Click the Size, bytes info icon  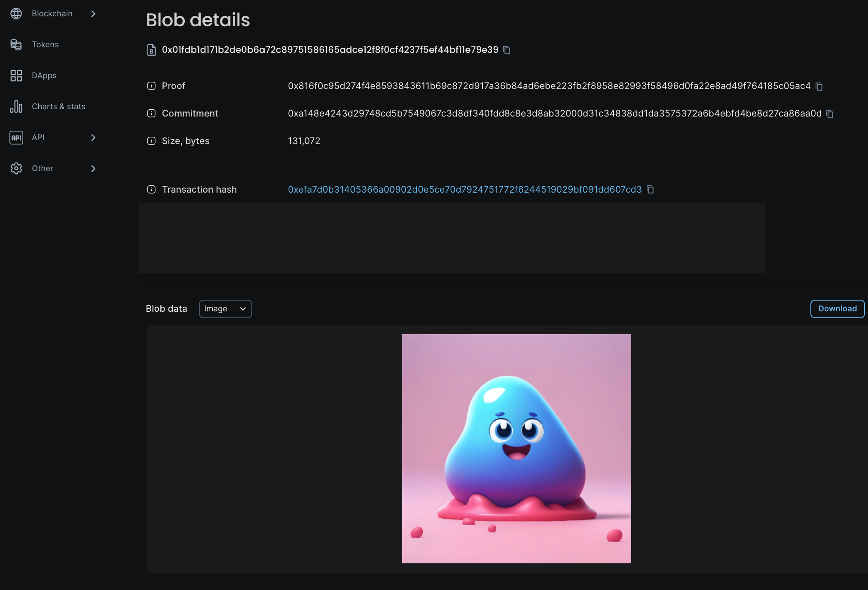point(151,141)
